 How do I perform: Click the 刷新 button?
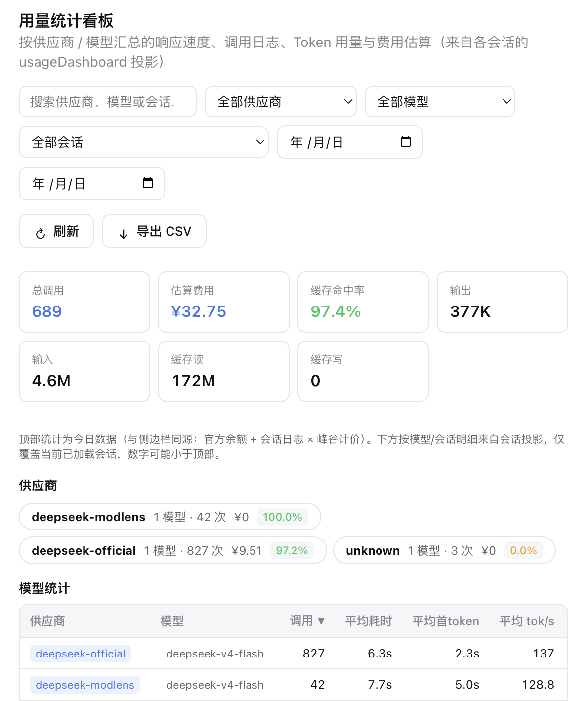click(56, 231)
